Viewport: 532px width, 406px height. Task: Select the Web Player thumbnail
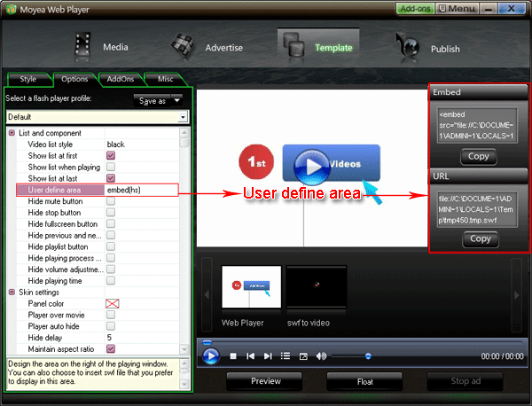coord(252,286)
